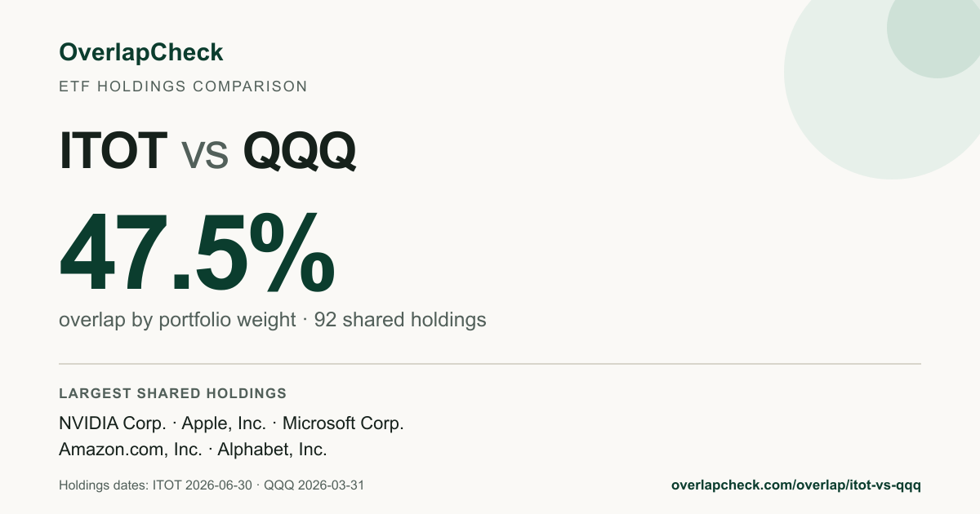Click the Largest Shared Holdings heading
980x514 pixels.
pyautogui.click(x=173, y=394)
